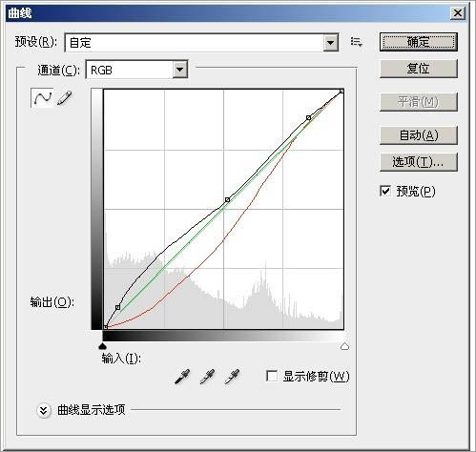Click the white input slider triangle
The height and width of the screenshot is (452, 476).
[x=344, y=346]
